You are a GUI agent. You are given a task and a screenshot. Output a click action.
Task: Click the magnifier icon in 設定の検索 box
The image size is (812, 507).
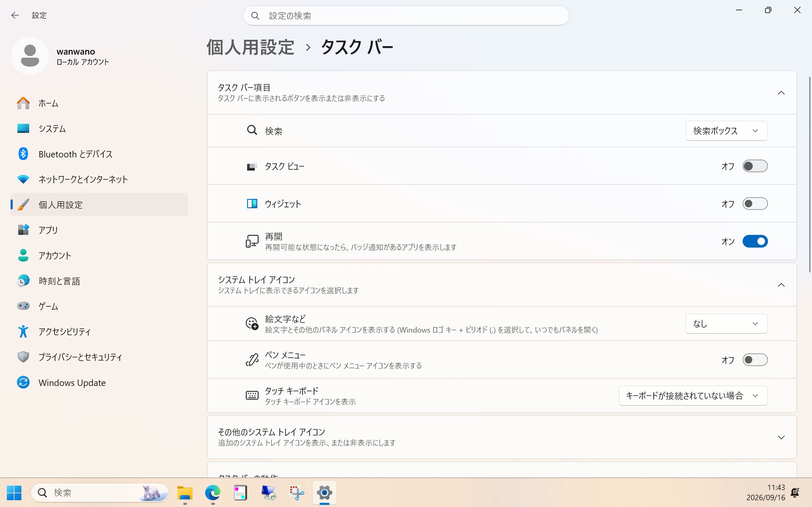click(x=255, y=16)
